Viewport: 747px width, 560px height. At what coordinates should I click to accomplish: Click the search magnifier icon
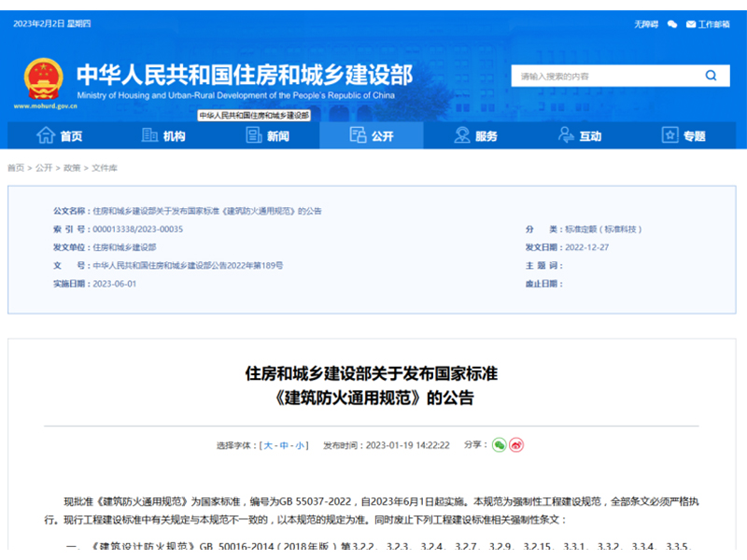coord(712,76)
